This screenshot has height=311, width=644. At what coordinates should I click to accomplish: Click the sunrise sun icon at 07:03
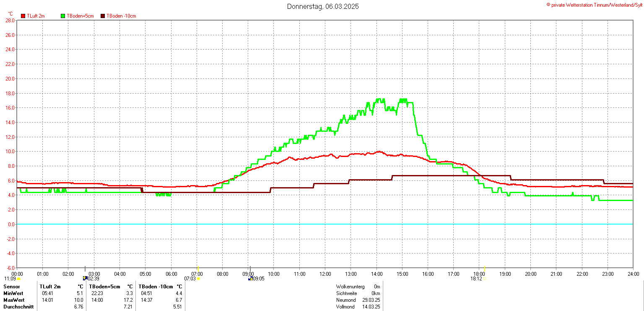(x=198, y=278)
